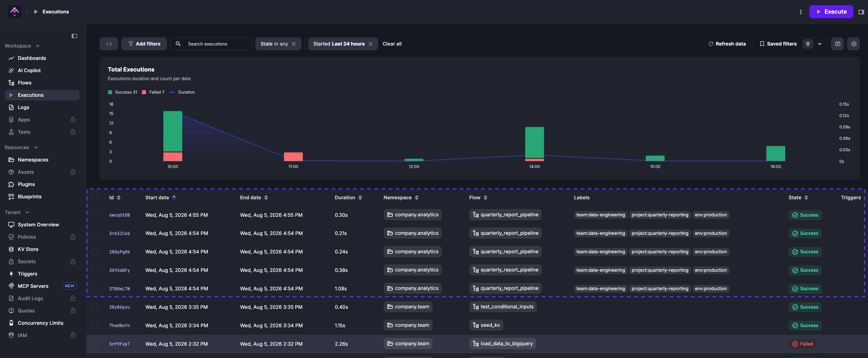The width and height of the screenshot is (868, 358).
Task: Open execution link 6wcqUt0B
Action: click(119, 215)
